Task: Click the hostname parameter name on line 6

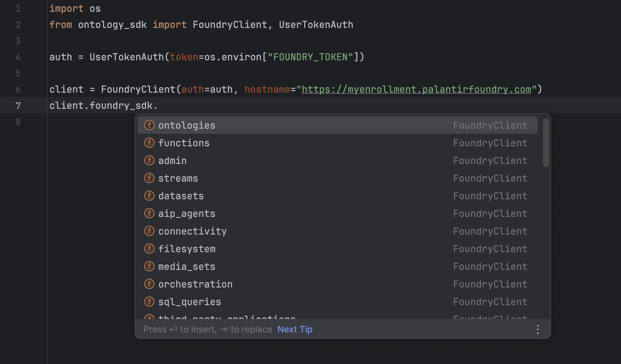Action: 267,89
